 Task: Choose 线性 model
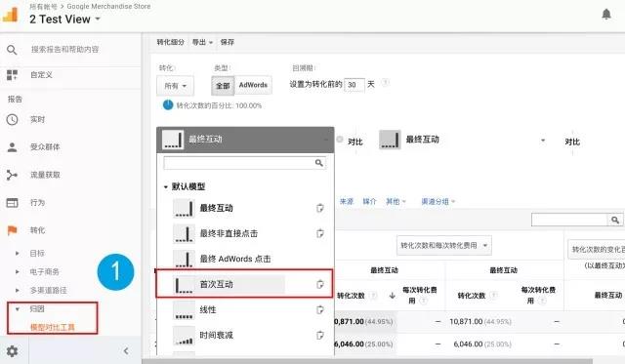[x=208, y=309]
